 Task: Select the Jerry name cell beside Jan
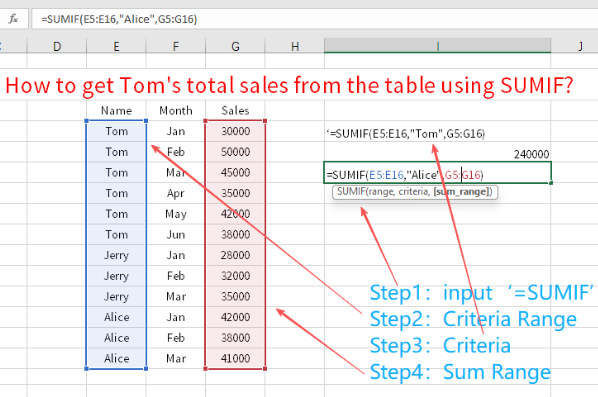point(116,255)
